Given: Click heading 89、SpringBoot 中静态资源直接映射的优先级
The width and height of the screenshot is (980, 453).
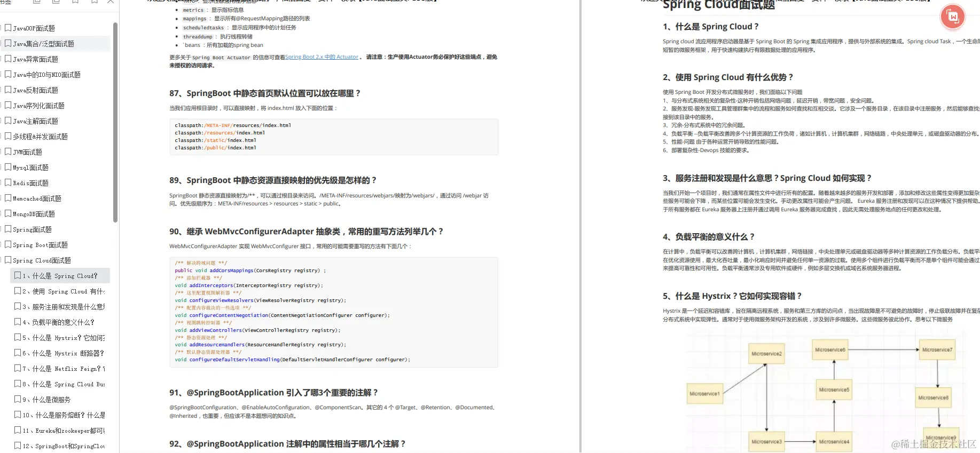Looking at the screenshot, I should 273,180.
